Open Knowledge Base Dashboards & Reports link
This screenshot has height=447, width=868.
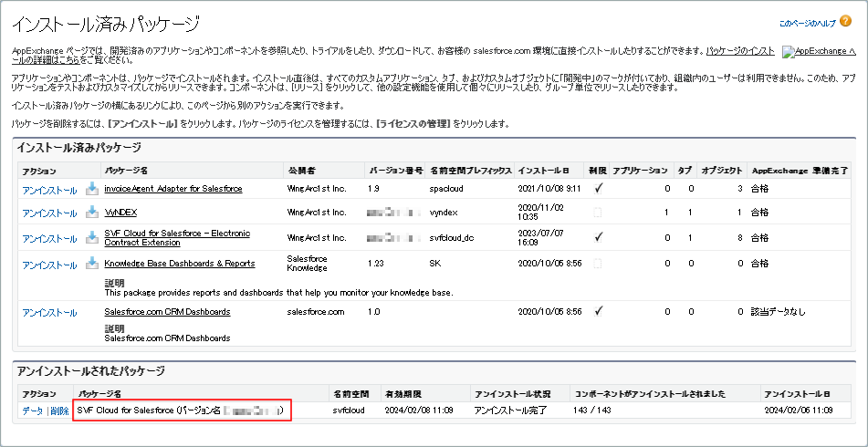pos(180,264)
